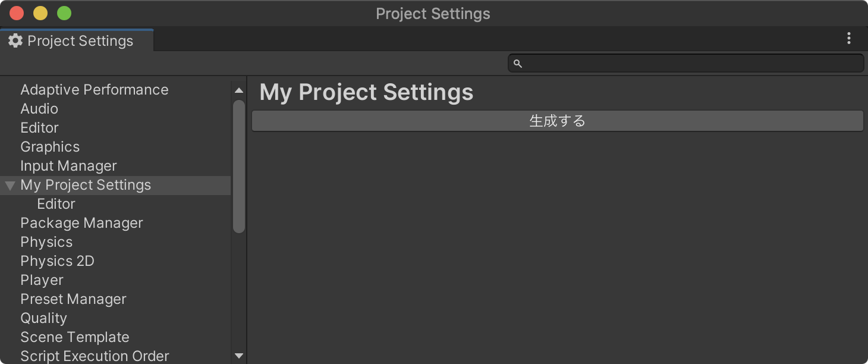
Task: Select Editor under My Project Settings
Action: click(56, 204)
